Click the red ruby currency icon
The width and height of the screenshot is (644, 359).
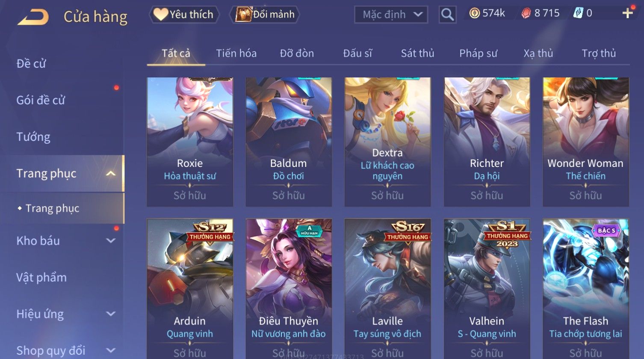pos(526,13)
